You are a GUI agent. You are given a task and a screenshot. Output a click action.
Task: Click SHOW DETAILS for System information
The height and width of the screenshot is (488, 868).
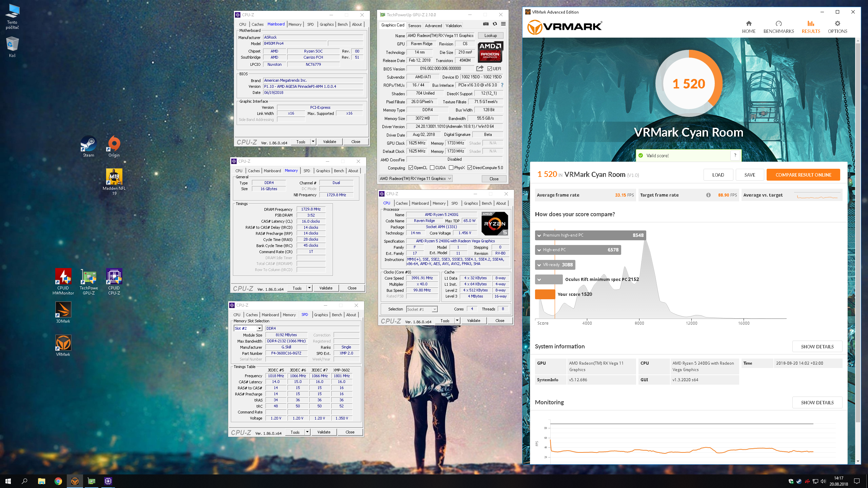pos(817,347)
